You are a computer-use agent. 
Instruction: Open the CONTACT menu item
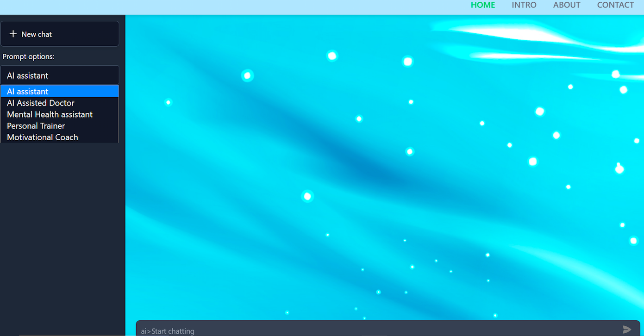click(x=615, y=5)
